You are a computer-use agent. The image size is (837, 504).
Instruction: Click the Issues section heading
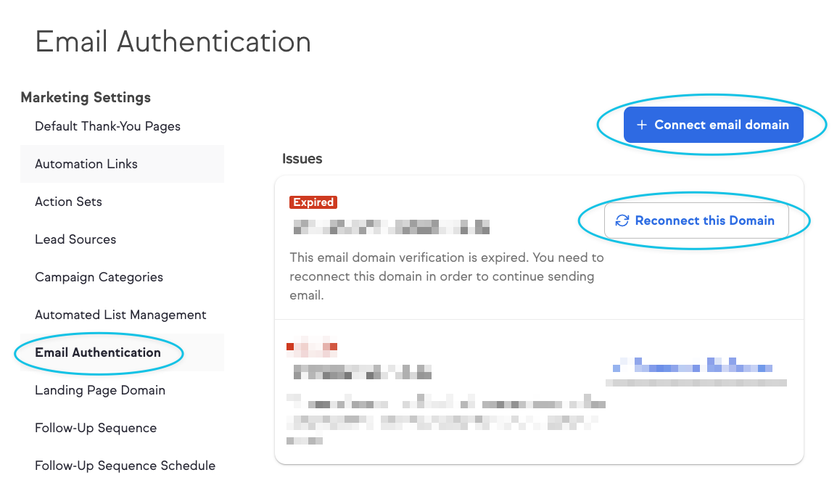point(302,158)
